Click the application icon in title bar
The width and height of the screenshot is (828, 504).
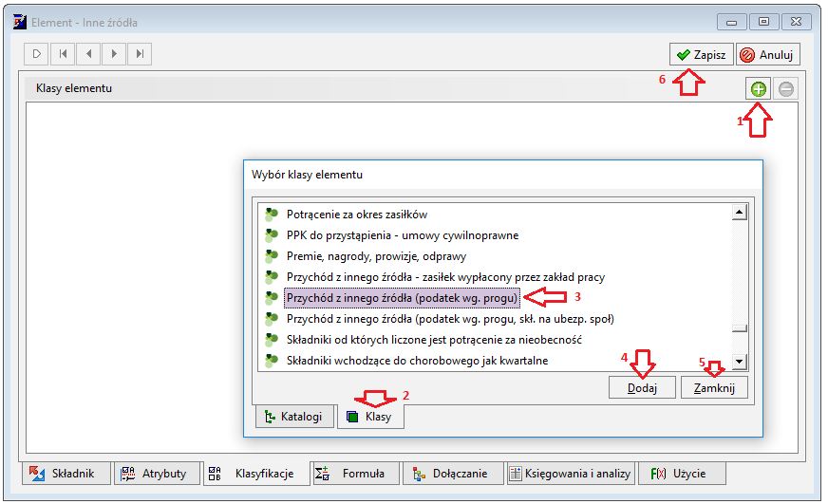20,22
